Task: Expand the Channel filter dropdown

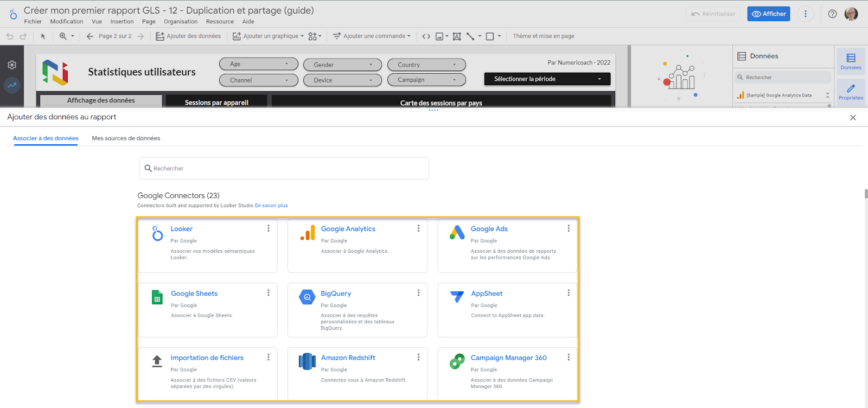Action: (259, 80)
